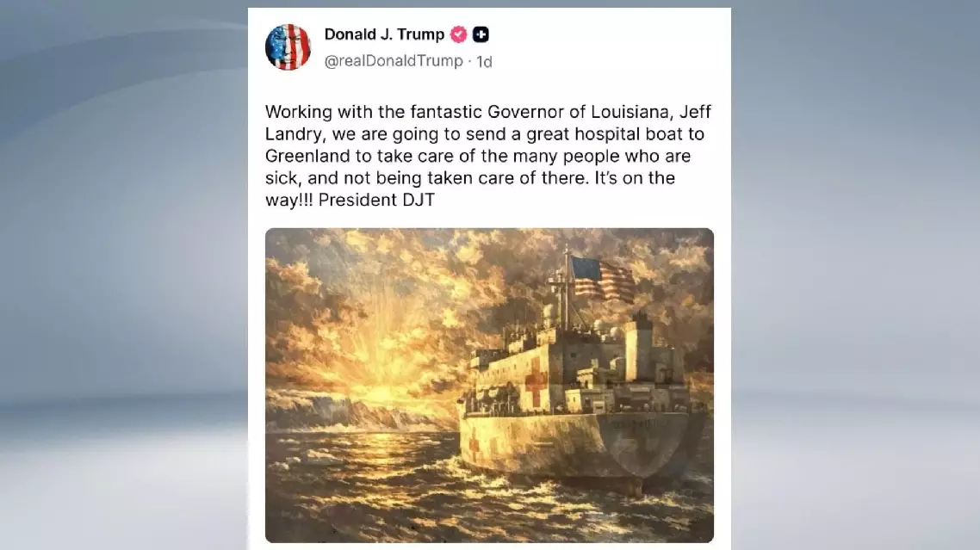The image size is (980, 550).
Task: Click the President DJT signature text
Action: (x=376, y=200)
